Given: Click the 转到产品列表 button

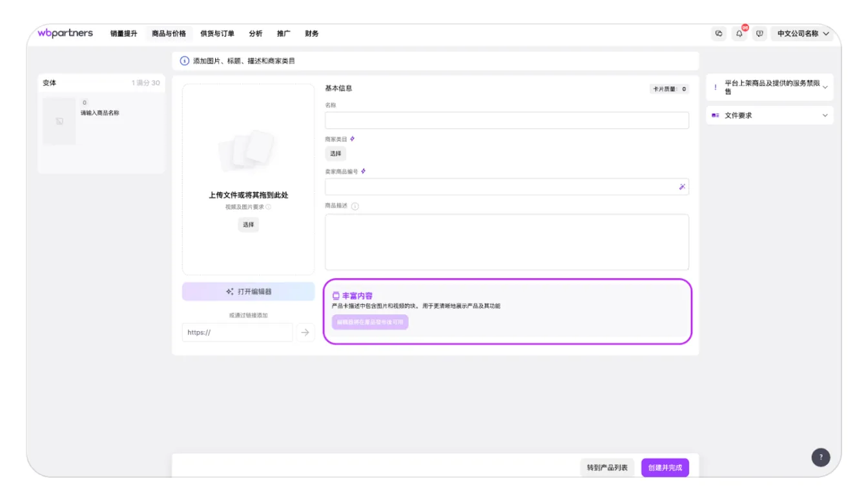Looking at the screenshot, I should click(607, 467).
